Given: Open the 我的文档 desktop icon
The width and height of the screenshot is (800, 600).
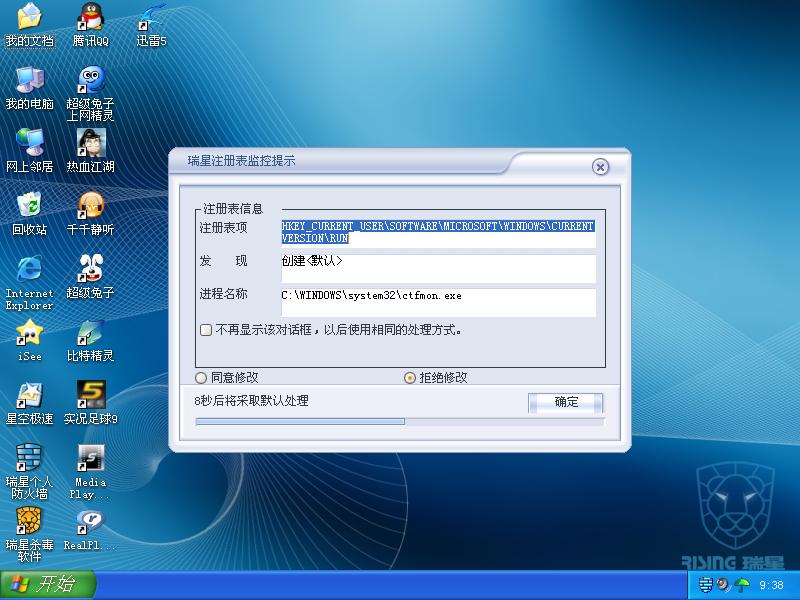Looking at the screenshot, I should pos(30,24).
